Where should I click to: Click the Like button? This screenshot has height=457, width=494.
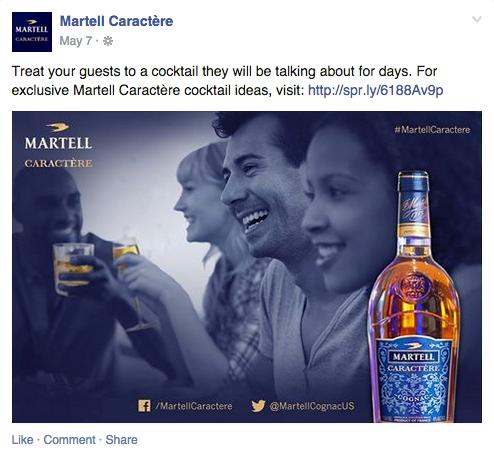click(x=23, y=440)
